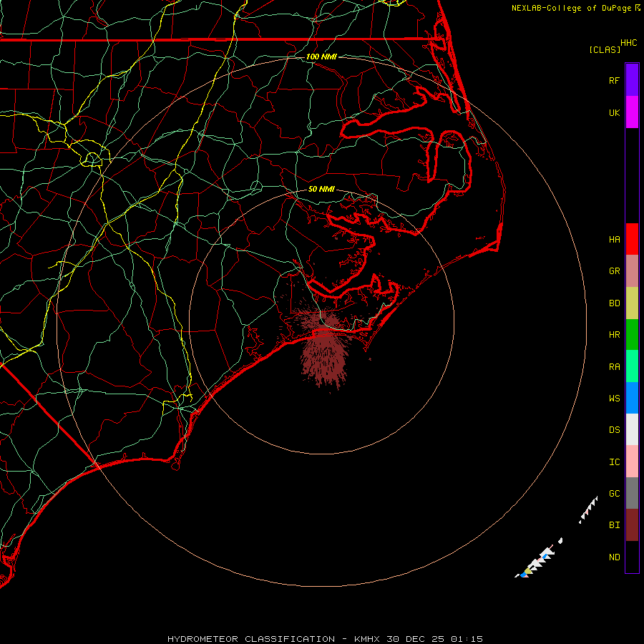Select the BD yellow legend swatch
Image resolution: width=644 pixels, height=644 pixels.
tap(632, 303)
